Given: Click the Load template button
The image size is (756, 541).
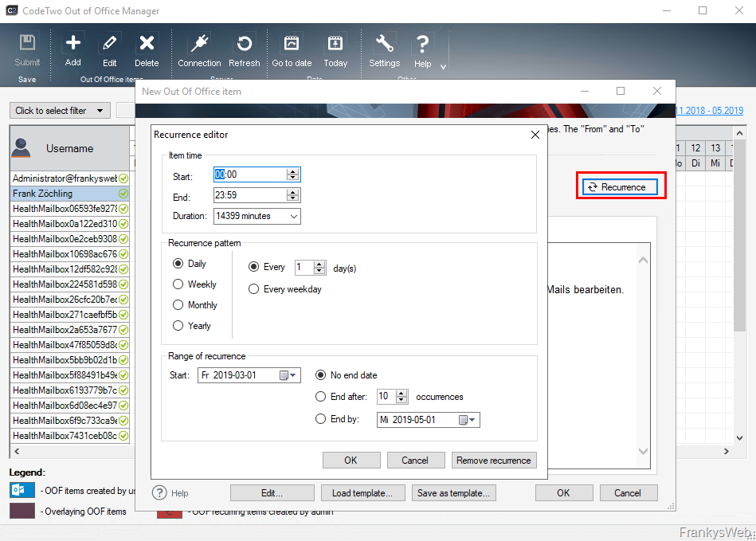Looking at the screenshot, I should click(x=362, y=493).
